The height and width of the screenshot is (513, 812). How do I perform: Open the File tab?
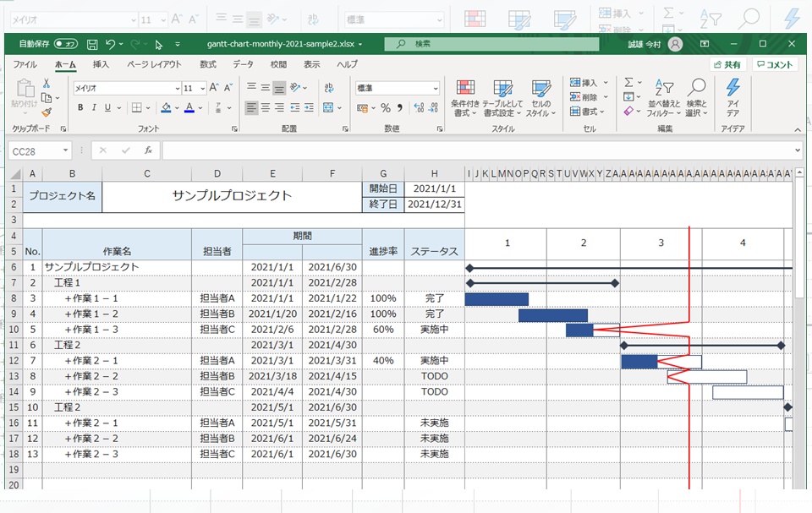[x=25, y=65]
